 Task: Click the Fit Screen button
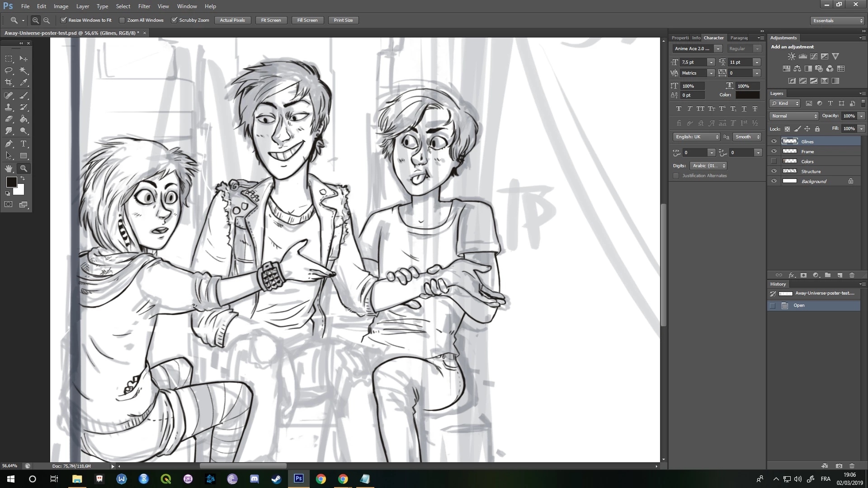tap(271, 20)
